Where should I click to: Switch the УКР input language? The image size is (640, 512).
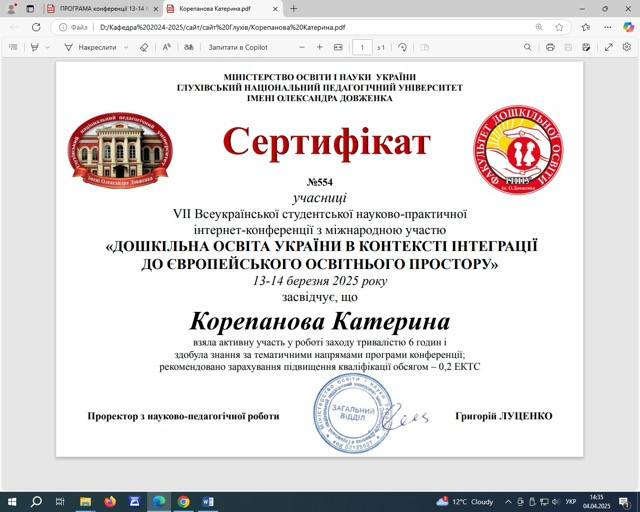(571, 502)
